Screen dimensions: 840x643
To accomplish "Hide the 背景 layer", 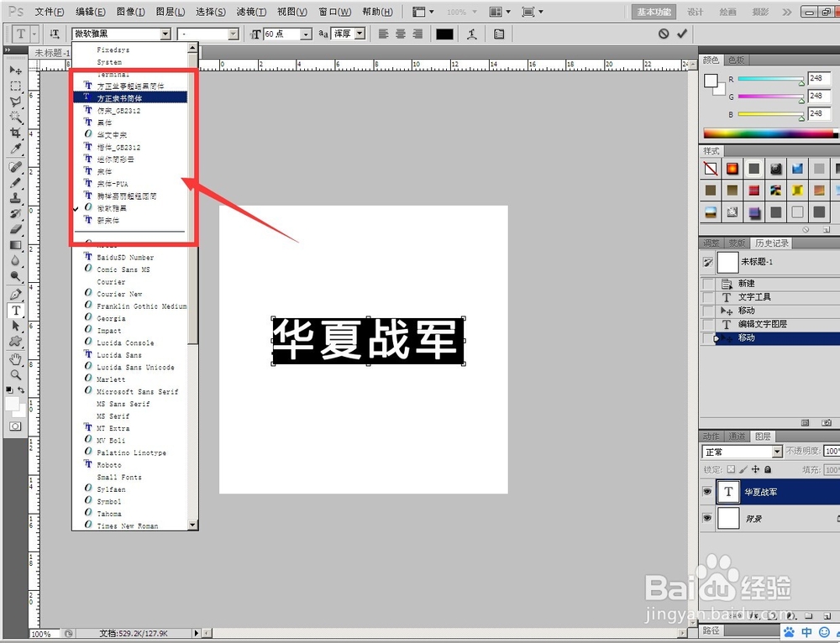I will (707, 518).
